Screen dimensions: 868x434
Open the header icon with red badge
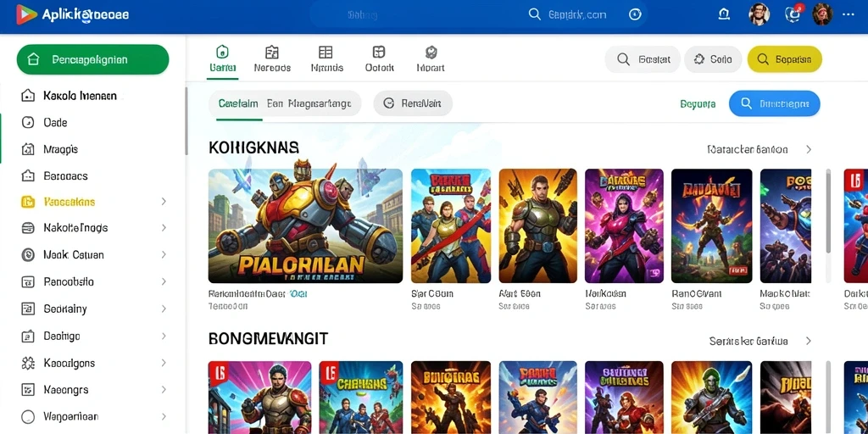pos(793,14)
